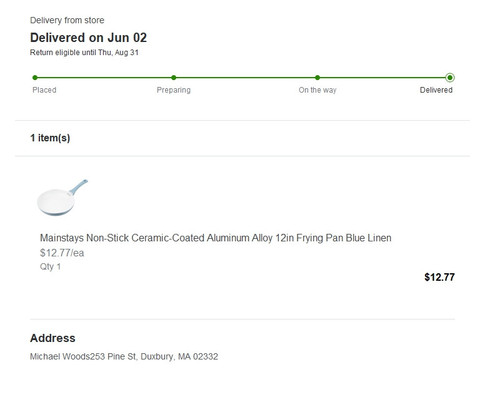Click the $12.77/ea unit price text
This screenshot has width=500, height=404.
pyautogui.click(x=62, y=253)
